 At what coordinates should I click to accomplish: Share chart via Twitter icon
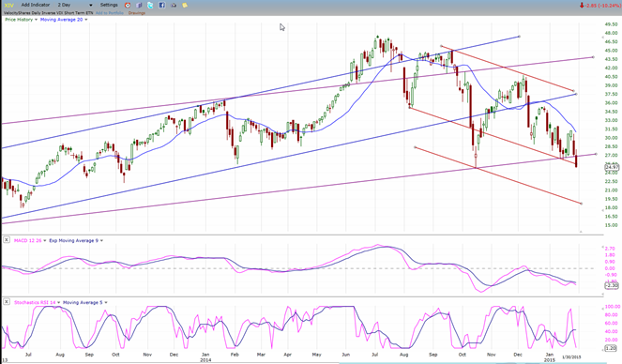coord(150,5)
